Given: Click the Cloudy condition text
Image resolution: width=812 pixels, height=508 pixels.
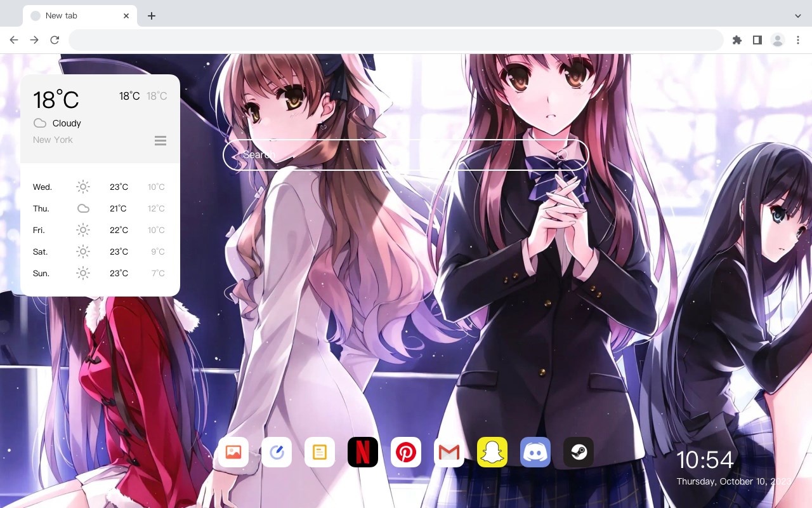Looking at the screenshot, I should tap(67, 123).
